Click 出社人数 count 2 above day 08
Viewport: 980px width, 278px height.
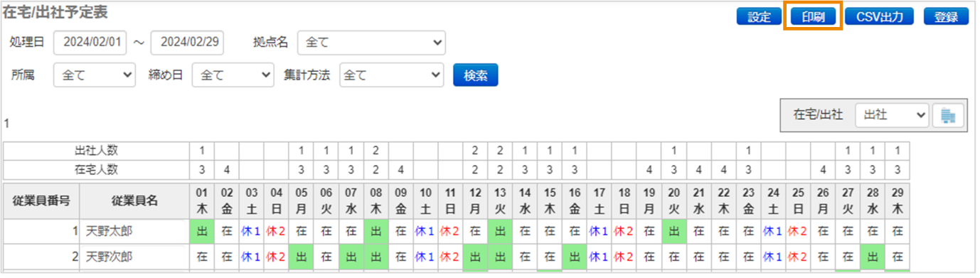click(x=376, y=151)
